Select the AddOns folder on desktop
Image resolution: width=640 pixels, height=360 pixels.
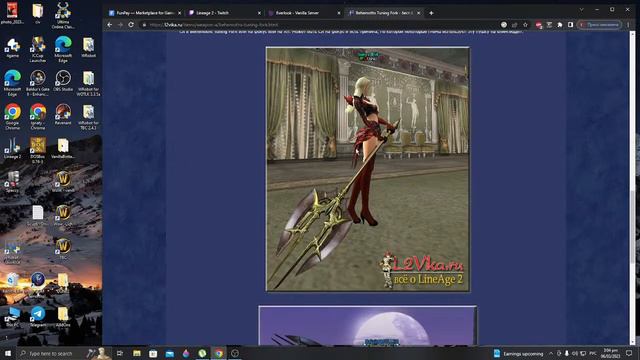(x=63, y=317)
